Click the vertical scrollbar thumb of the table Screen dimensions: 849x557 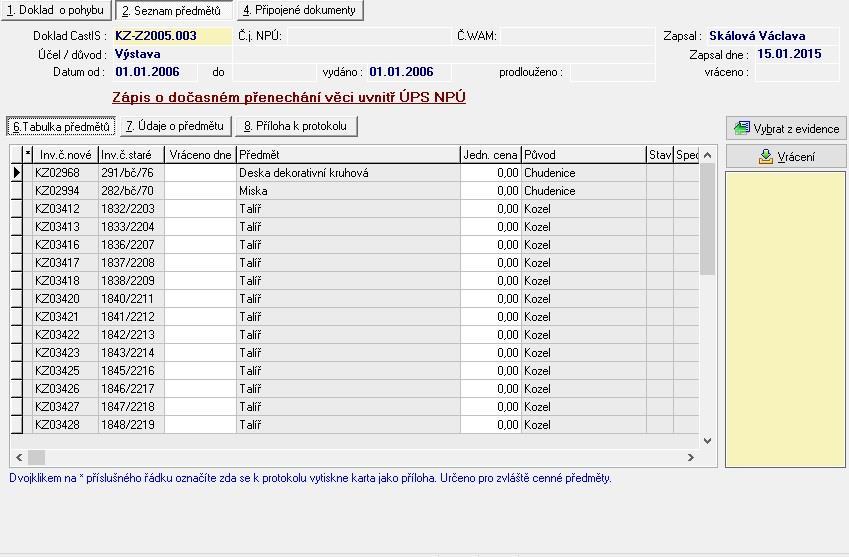(707, 219)
